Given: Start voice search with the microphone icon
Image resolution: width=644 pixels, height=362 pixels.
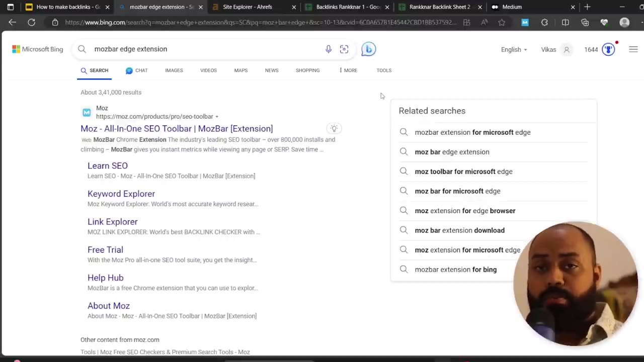Looking at the screenshot, I should pyautogui.click(x=328, y=49).
